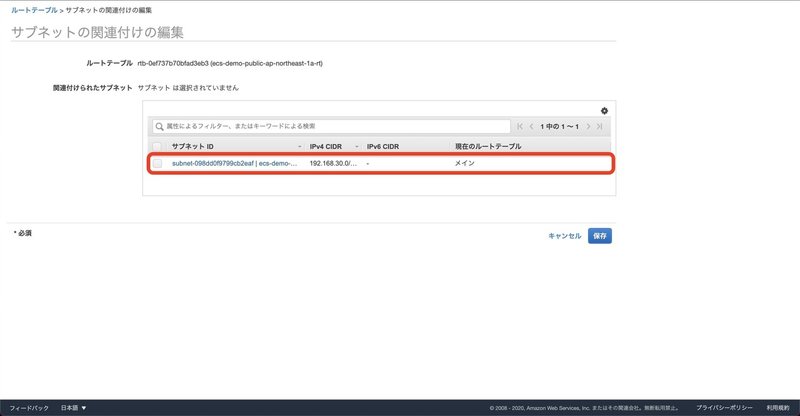Open the 日本語 language dropdown
The image size is (800, 416).
point(73,408)
